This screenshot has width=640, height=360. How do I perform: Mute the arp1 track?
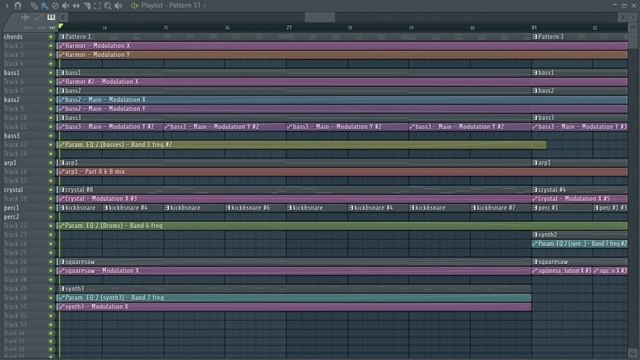[51, 163]
